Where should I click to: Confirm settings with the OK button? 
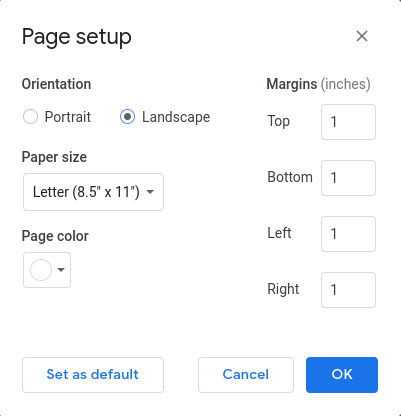[342, 375]
